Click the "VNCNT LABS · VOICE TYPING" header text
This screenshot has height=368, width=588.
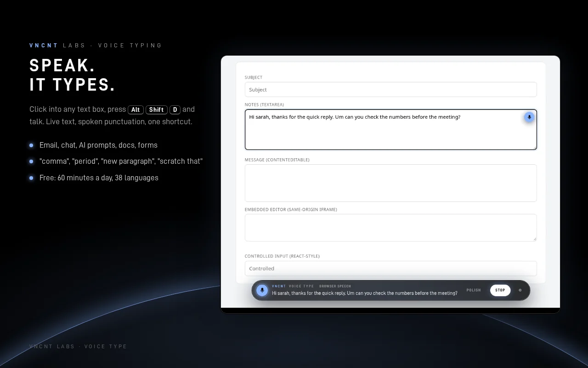pyautogui.click(x=96, y=45)
